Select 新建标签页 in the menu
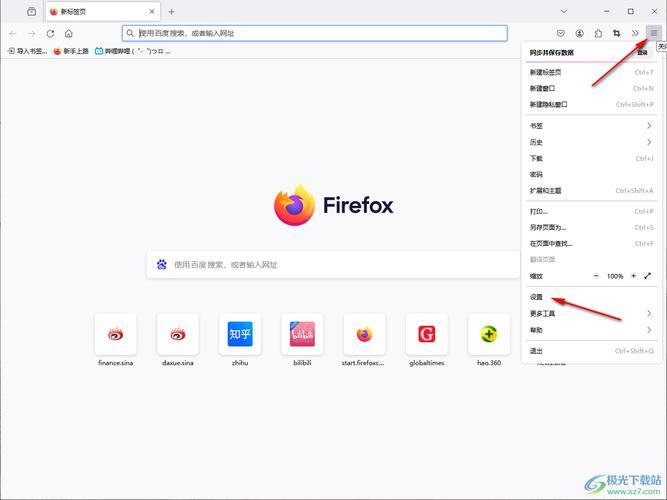Image resolution: width=667 pixels, height=500 pixels. 591,72
